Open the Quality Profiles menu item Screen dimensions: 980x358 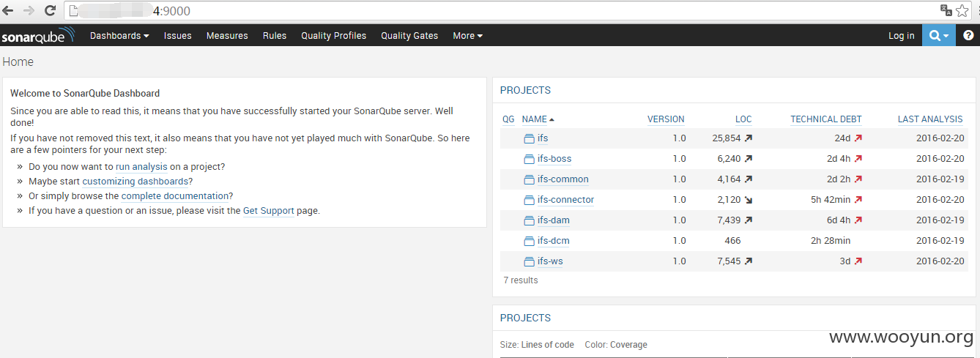(x=333, y=35)
